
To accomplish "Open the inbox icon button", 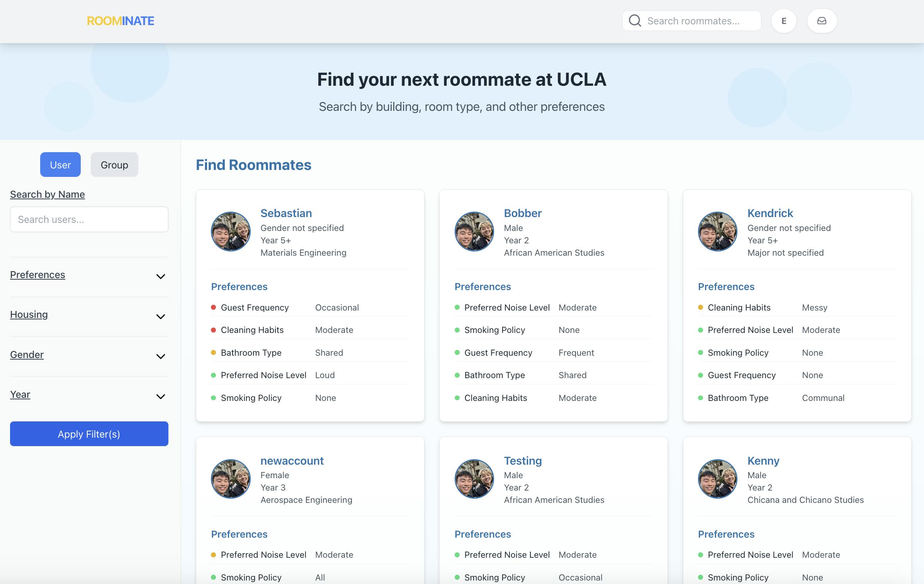I will (x=822, y=21).
